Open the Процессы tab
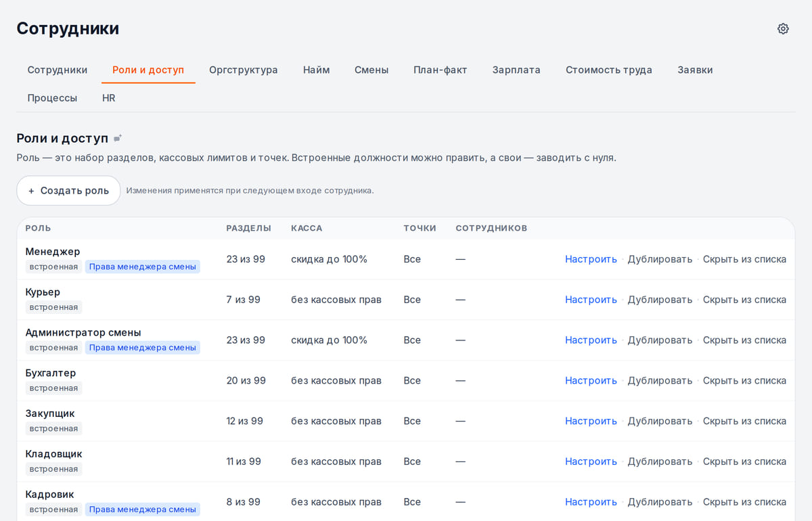Screen dimensions: 812x521 (x=52, y=97)
